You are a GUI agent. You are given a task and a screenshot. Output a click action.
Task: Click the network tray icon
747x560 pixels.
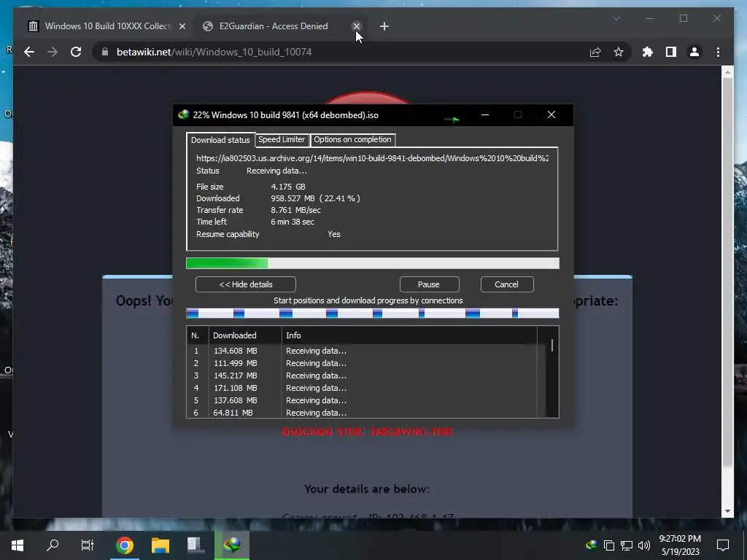[x=627, y=545]
